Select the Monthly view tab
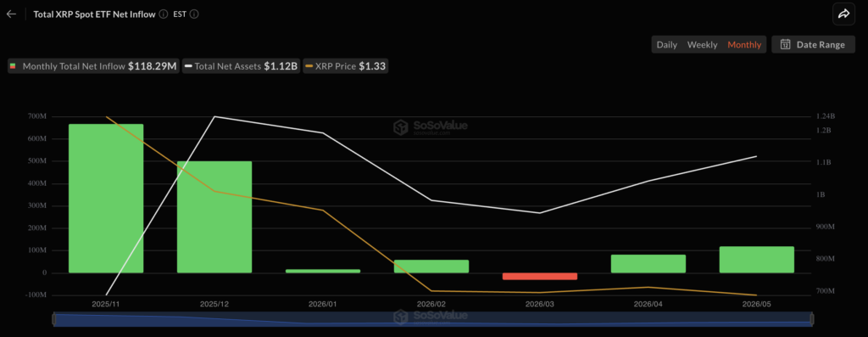This screenshot has height=337, width=868. (x=744, y=45)
